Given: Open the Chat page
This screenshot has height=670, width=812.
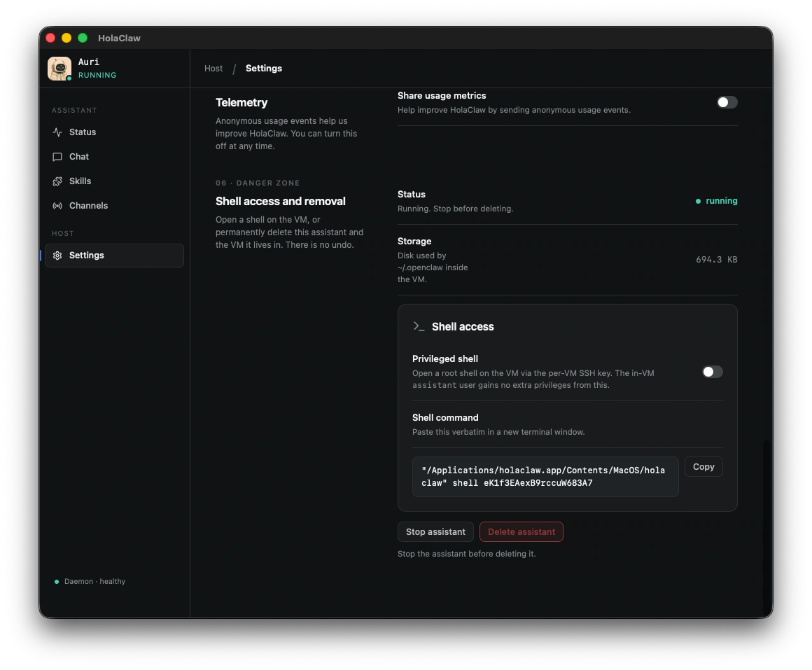Looking at the screenshot, I should click(x=114, y=156).
